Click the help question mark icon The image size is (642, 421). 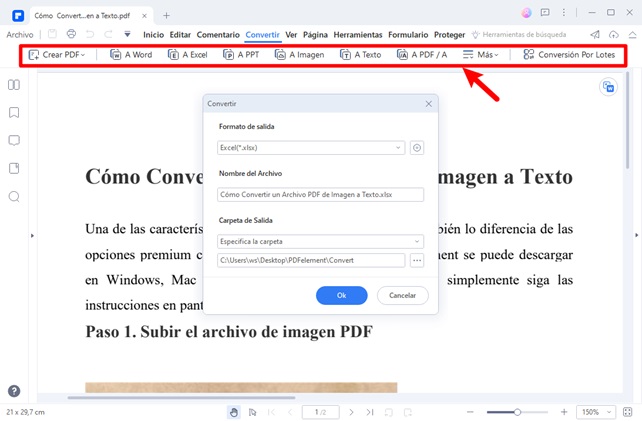coord(14,391)
